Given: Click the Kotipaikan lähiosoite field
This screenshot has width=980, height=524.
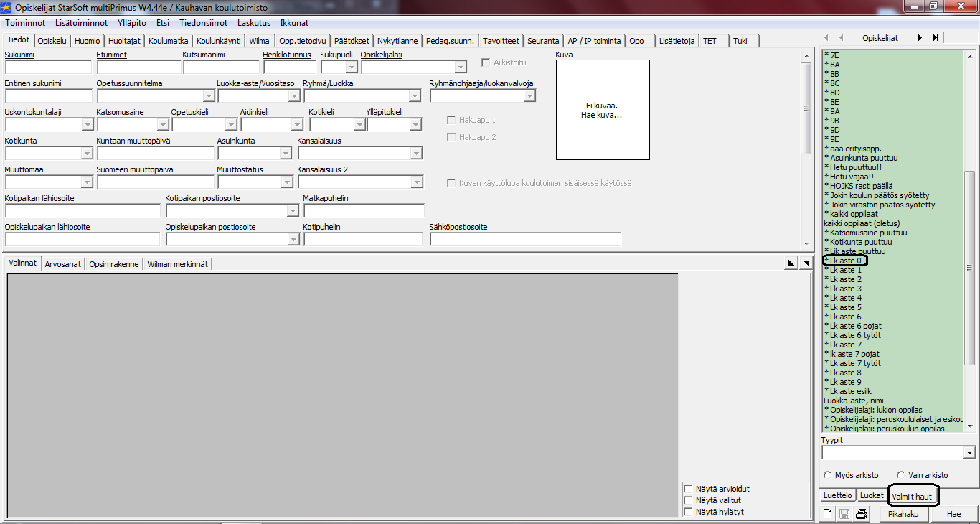Looking at the screenshot, I should pos(83,211).
